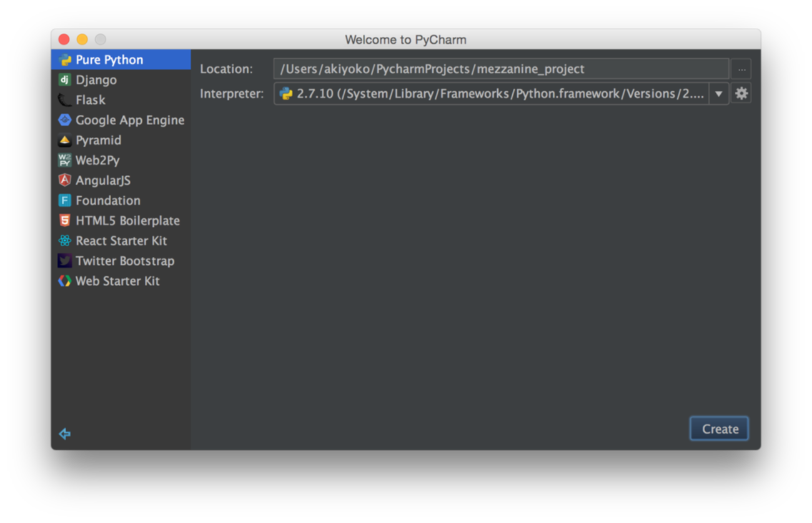Browse for project location with ellipsis button
812x523 pixels.
coord(741,69)
